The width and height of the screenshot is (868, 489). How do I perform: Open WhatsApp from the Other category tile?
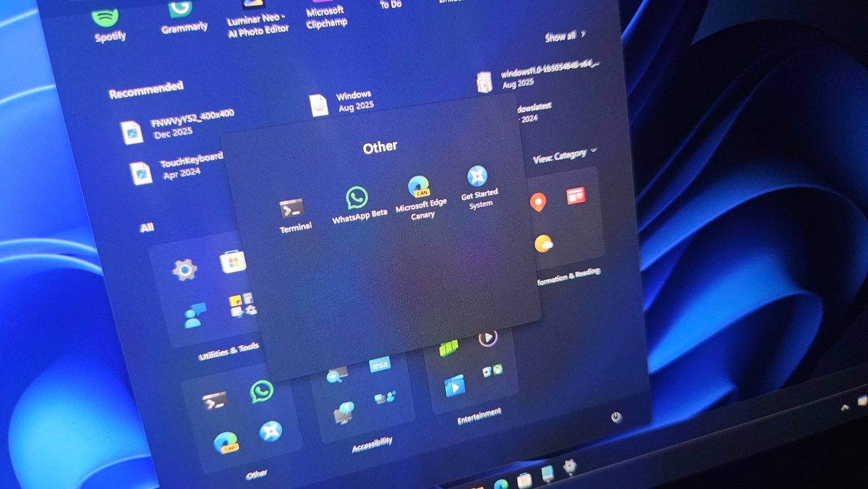coord(261,392)
